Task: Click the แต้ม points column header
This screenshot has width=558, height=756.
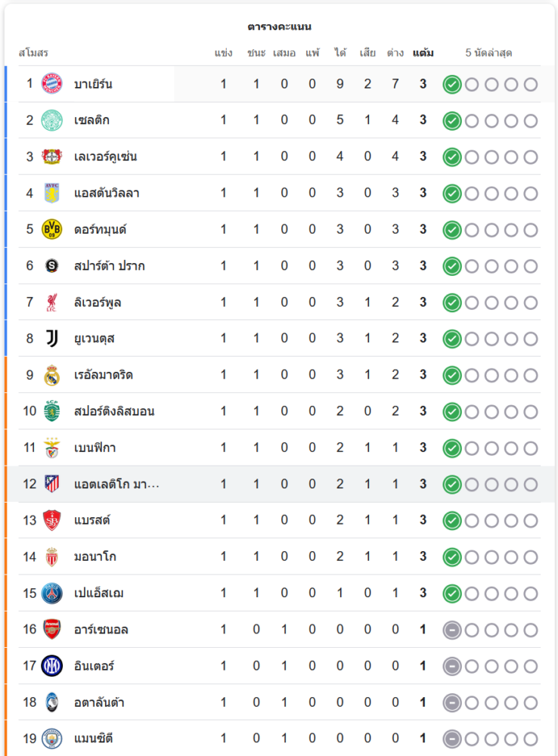Action: (x=423, y=53)
